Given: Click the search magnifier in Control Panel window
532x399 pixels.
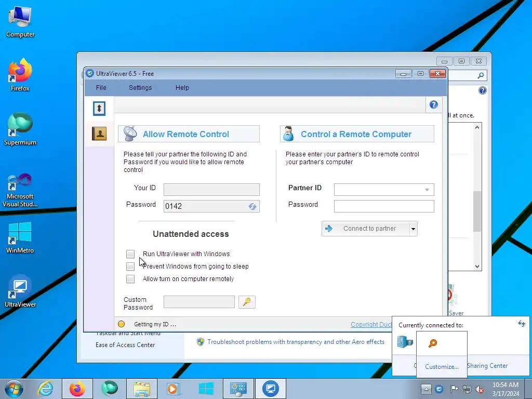Looking at the screenshot, I should [x=481, y=75].
